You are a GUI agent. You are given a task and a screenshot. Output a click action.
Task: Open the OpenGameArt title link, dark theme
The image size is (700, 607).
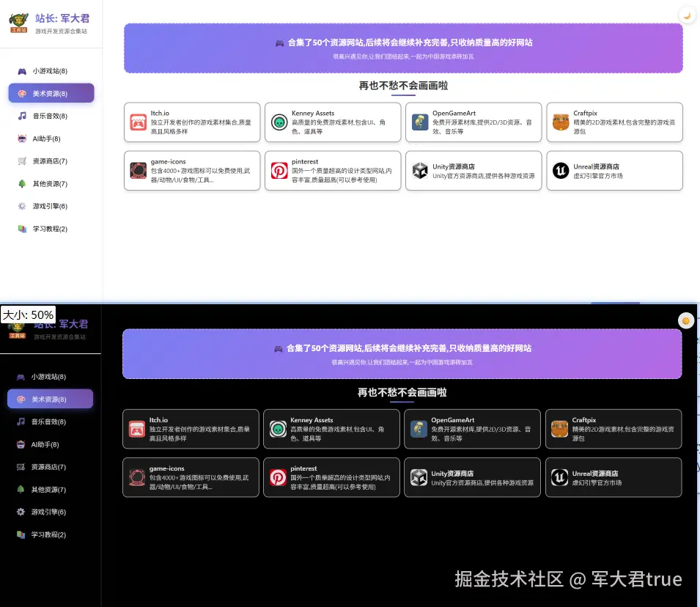[453, 420]
